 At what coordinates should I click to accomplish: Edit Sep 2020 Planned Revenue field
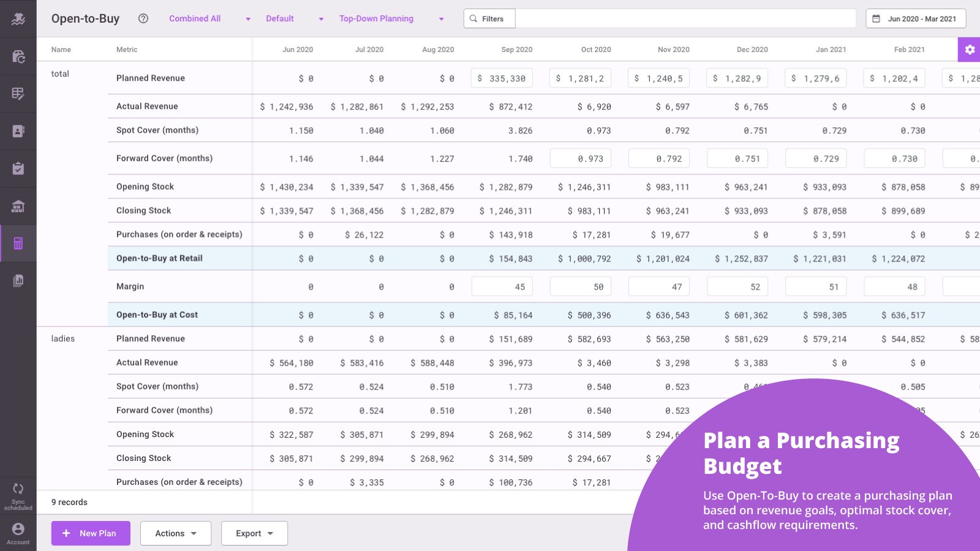coord(502,78)
